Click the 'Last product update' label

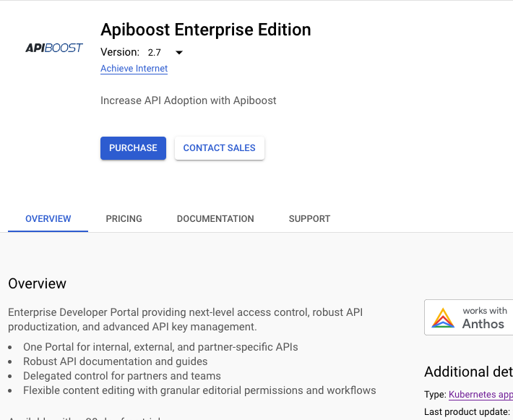coord(467,411)
